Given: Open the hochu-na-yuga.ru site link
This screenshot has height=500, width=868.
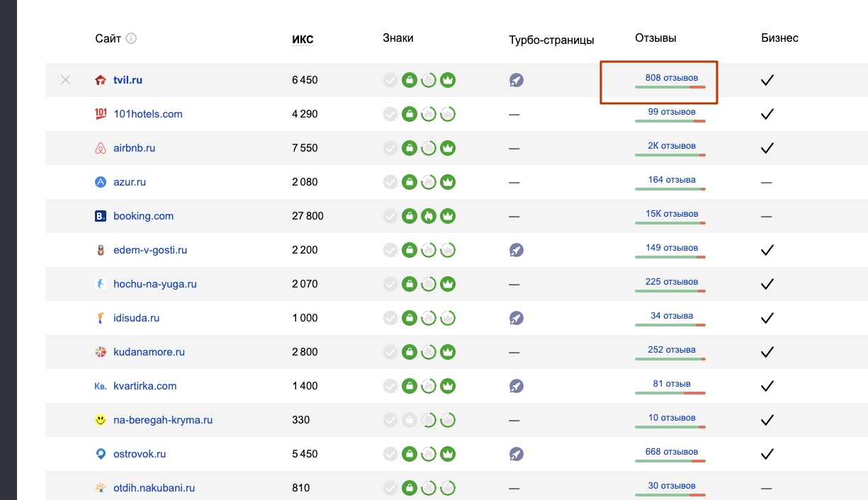Looking at the screenshot, I should coord(154,284).
